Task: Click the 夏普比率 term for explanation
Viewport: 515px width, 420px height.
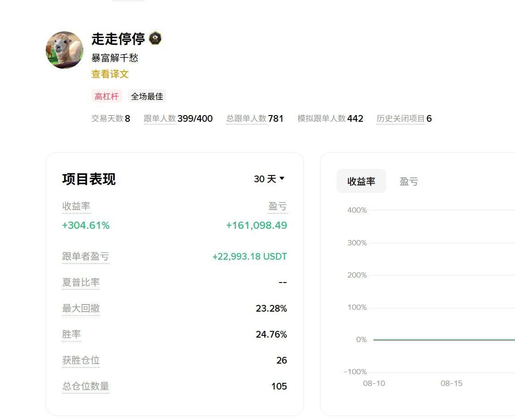Action: (x=81, y=282)
